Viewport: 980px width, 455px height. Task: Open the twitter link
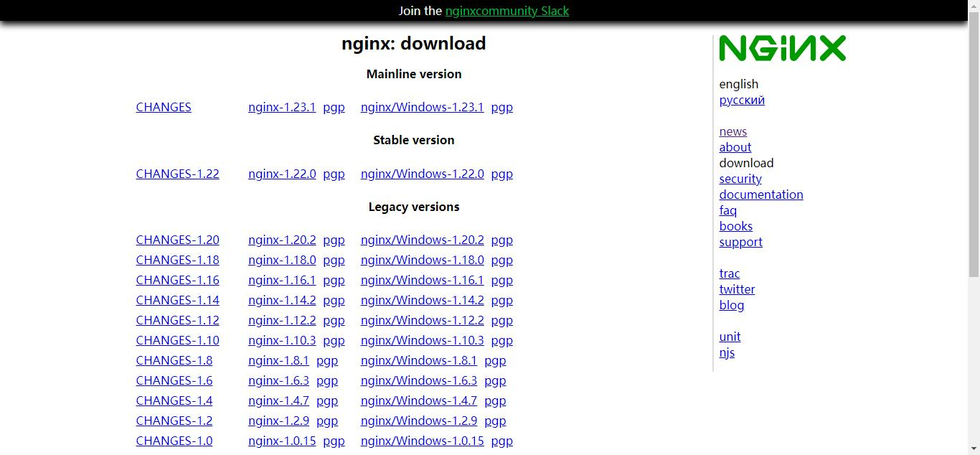pos(737,289)
